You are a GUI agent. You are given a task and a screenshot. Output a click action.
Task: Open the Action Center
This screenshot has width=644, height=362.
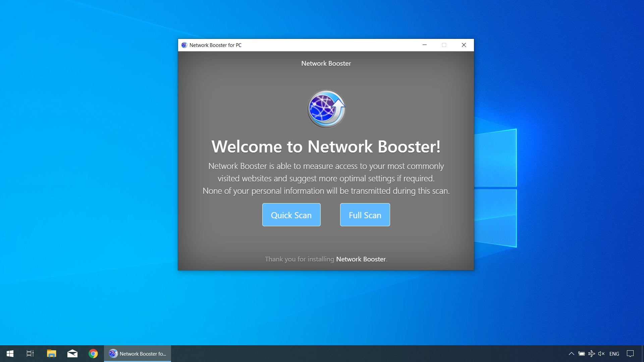[x=630, y=354]
